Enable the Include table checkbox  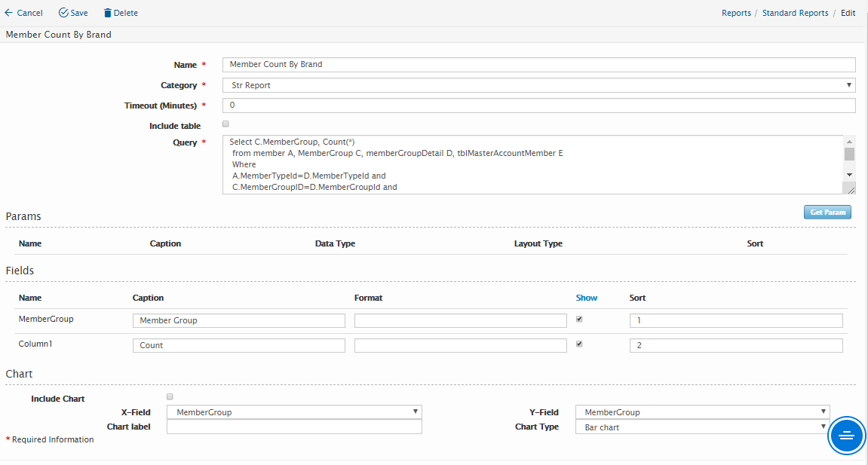[225, 124]
